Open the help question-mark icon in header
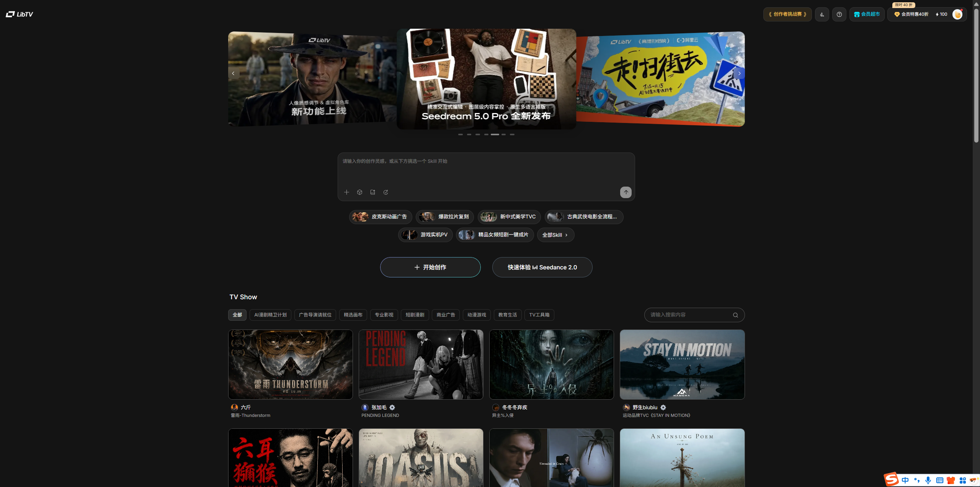This screenshot has height=487, width=980. pos(839,14)
